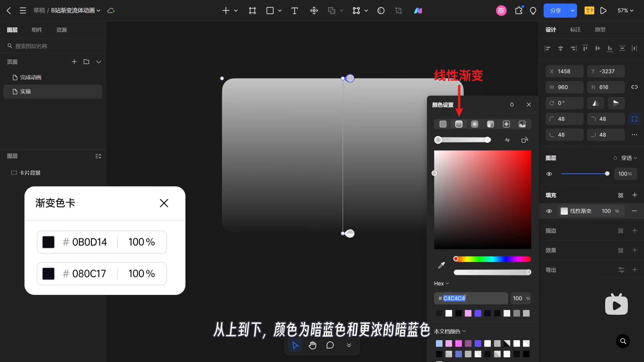The image size is (644, 362).
Task: Switch to the 原型 tab
Action: coord(600,30)
